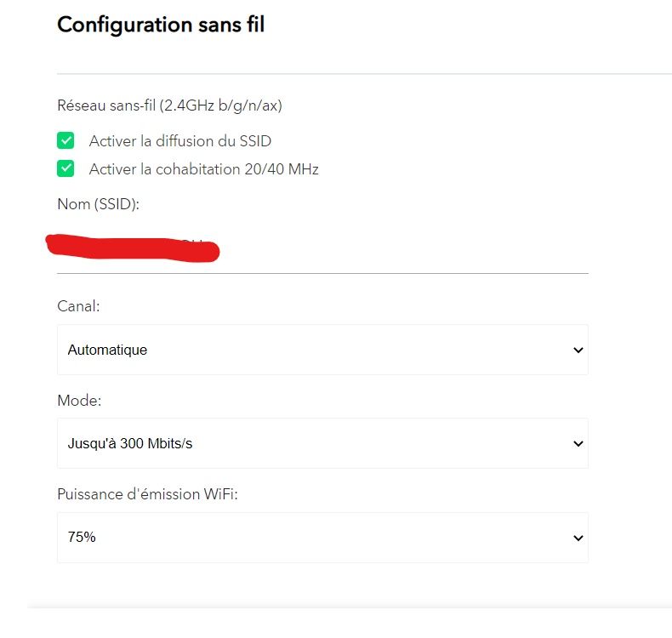The height and width of the screenshot is (638, 672).
Task: Uncheck the SSID broadcast checkbox
Action: [x=65, y=140]
